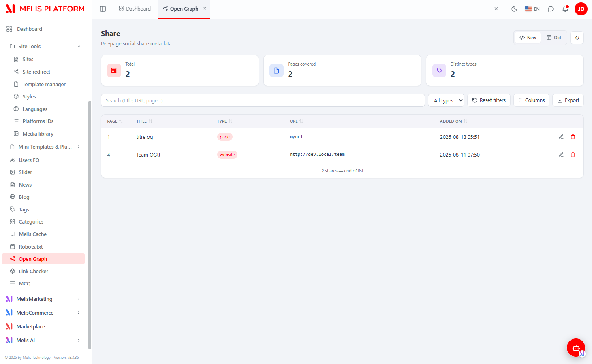The height and width of the screenshot is (364, 592).
Task: Open Slider in sidebar
Action: pyautogui.click(x=26, y=172)
